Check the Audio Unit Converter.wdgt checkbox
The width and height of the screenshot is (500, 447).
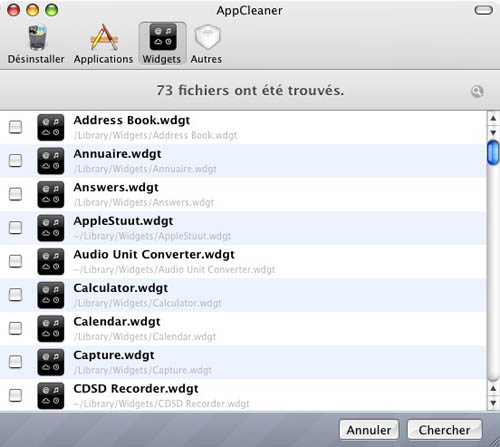[15, 261]
